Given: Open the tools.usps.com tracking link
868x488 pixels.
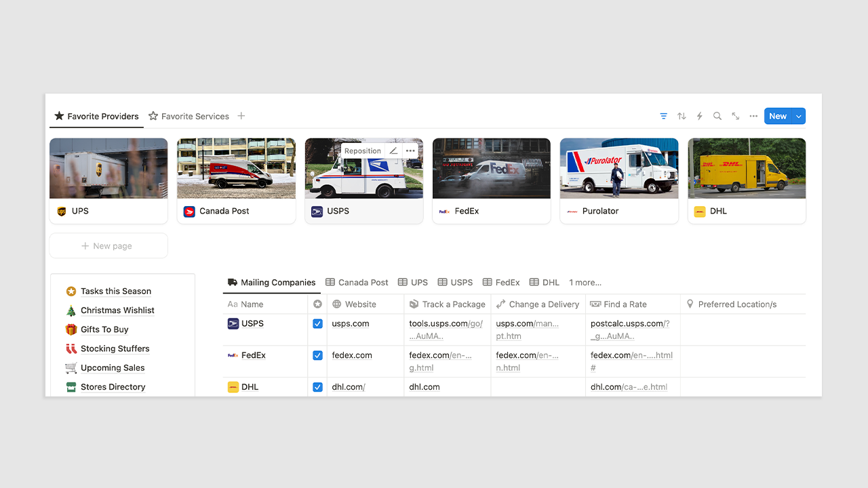Looking at the screenshot, I should tap(446, 329).
